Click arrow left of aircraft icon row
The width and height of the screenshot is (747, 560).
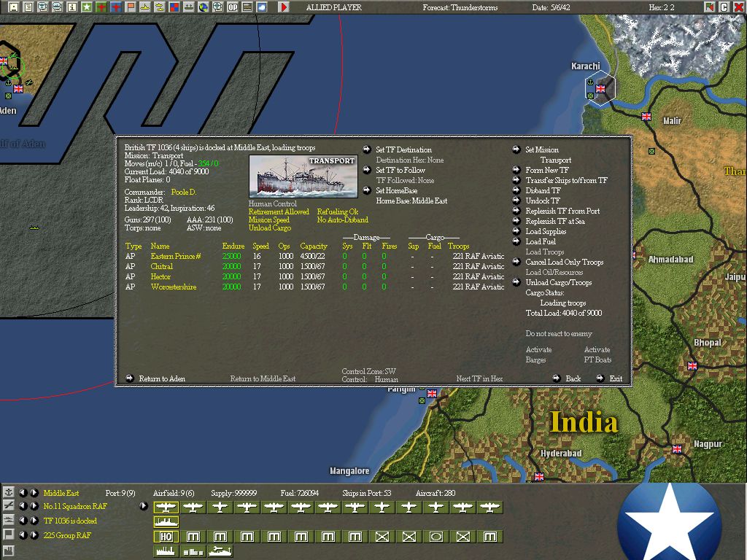point(144,506)
